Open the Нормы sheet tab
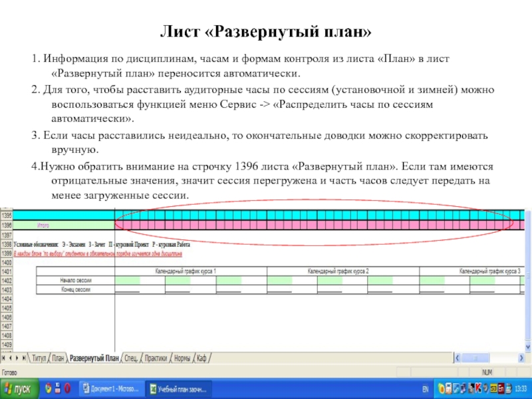The image size is (532, 399). pyautogui.click(x=182, y=358)
